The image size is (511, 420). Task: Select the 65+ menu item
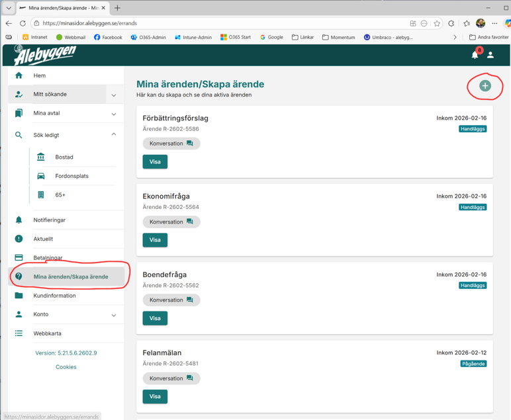pyautogui.click(x=60, y=195)
